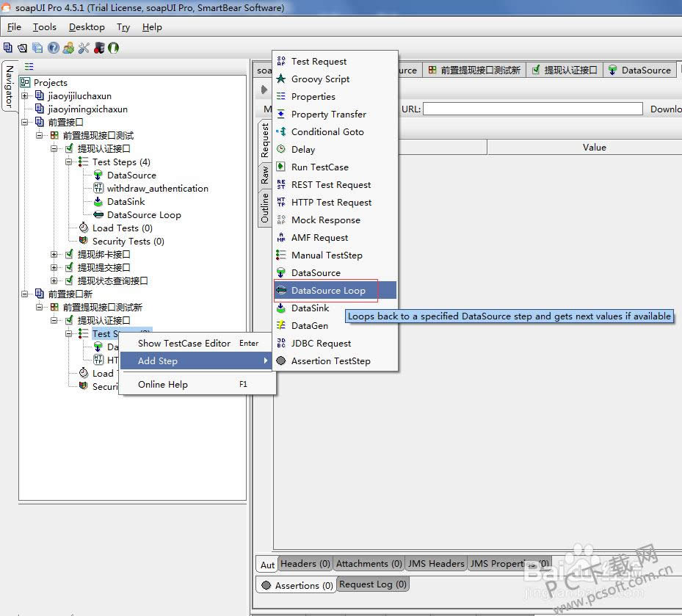Open the Request Log (0) tab

(372, 584)
